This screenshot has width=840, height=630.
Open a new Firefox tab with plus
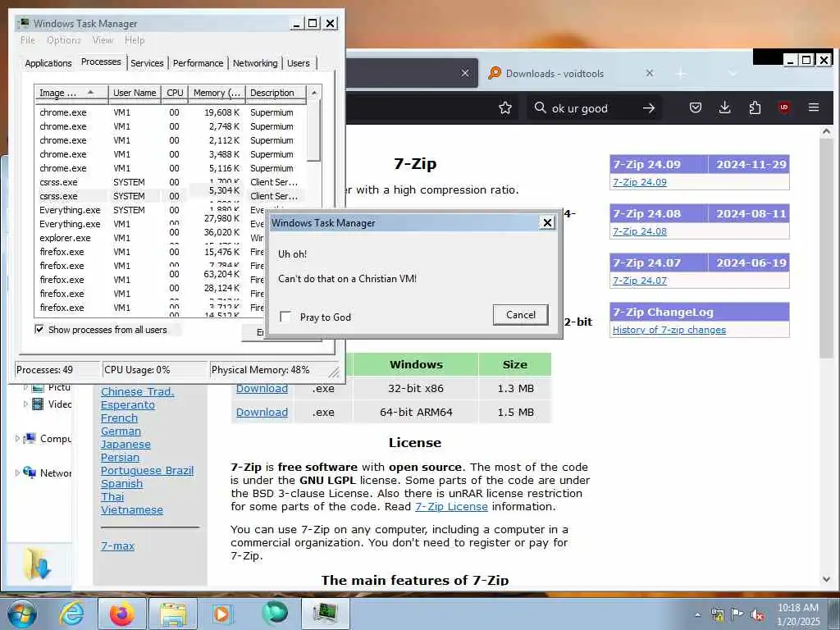pyautogui.click(x=680, y=73)
